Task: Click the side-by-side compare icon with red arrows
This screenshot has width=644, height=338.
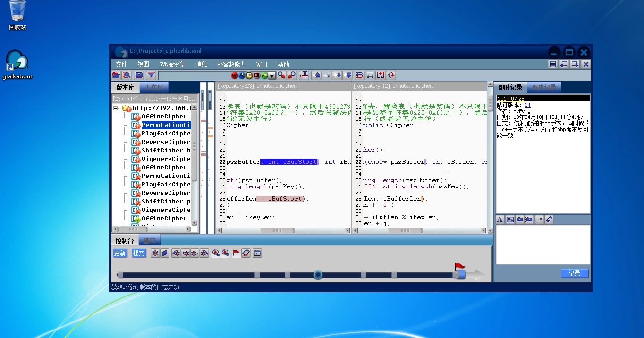Action: point(381,75)
